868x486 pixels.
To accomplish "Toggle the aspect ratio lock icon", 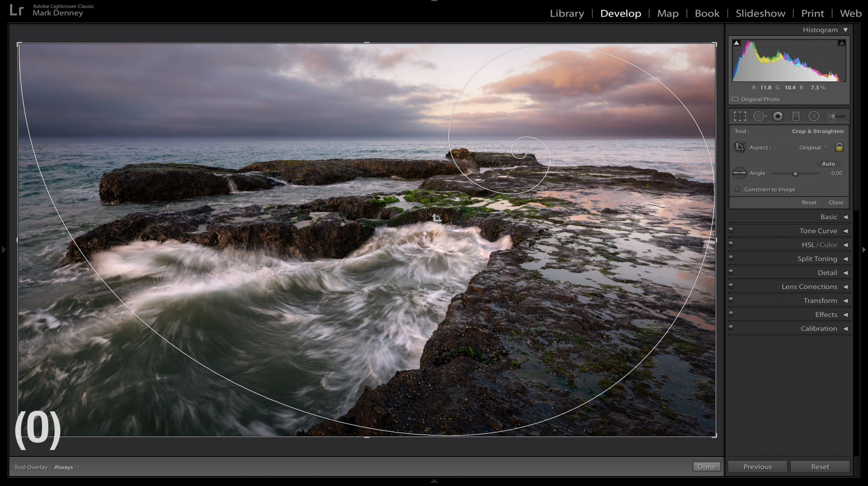I will pos(839,147).
